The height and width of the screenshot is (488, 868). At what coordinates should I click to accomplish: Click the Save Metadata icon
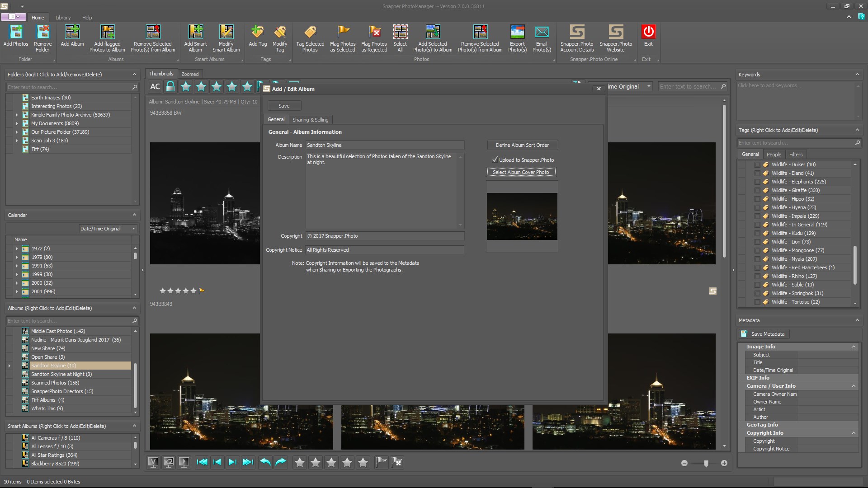click(x=744, y=334)
